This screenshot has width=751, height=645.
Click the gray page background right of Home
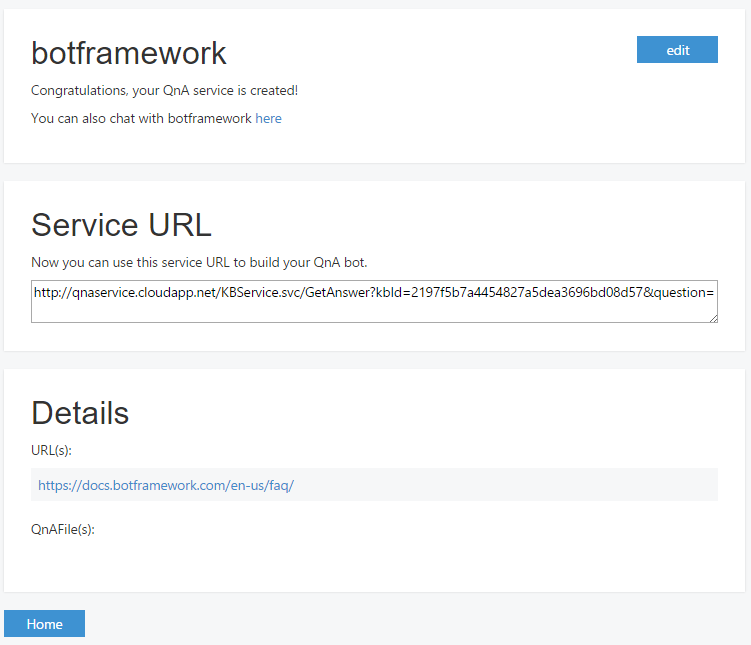click(x=400, y=624)
